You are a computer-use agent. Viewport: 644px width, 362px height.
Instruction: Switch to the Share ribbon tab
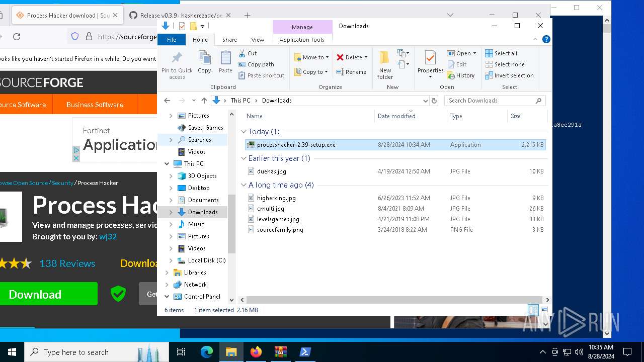click(229, 40)
